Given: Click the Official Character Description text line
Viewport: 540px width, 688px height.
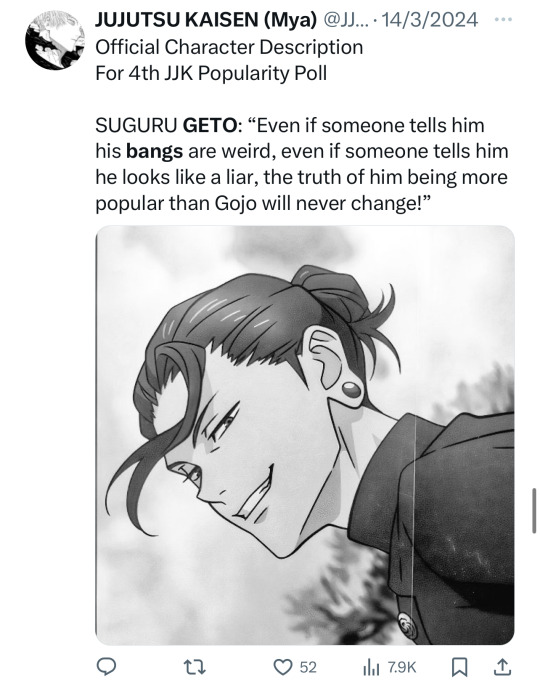Looking at the screenshot, I should (x=229, y=47).
